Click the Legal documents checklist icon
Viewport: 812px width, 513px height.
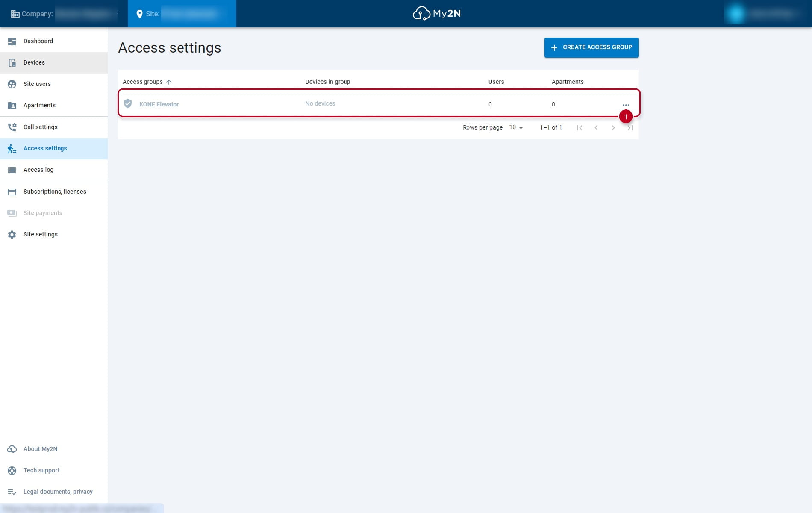[12, 492]
